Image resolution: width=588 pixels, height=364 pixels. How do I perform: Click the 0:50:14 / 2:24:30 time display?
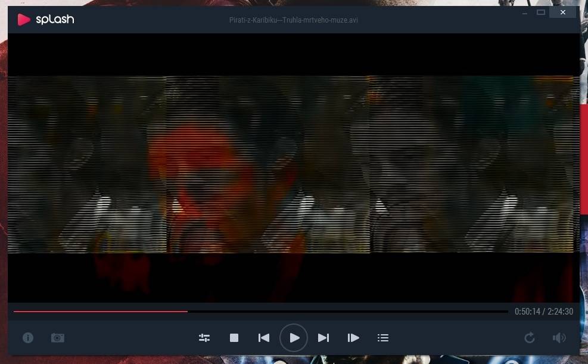(x=544, y=312)
